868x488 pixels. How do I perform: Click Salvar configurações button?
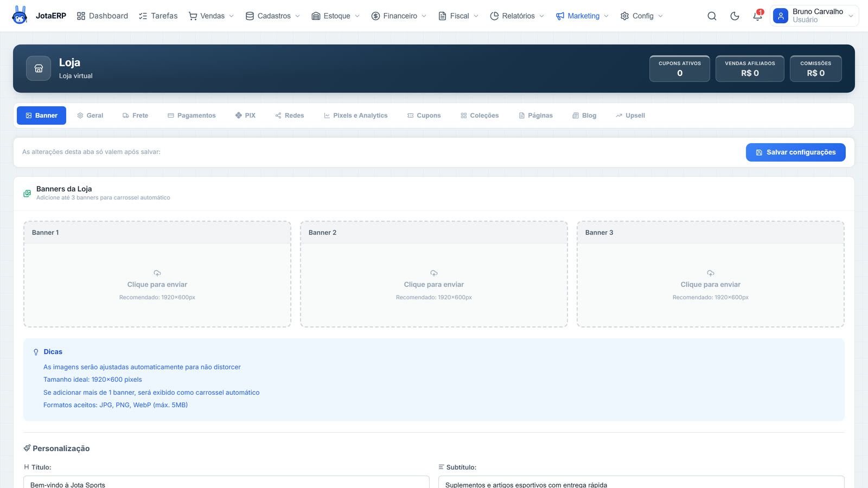coord(796,152)
